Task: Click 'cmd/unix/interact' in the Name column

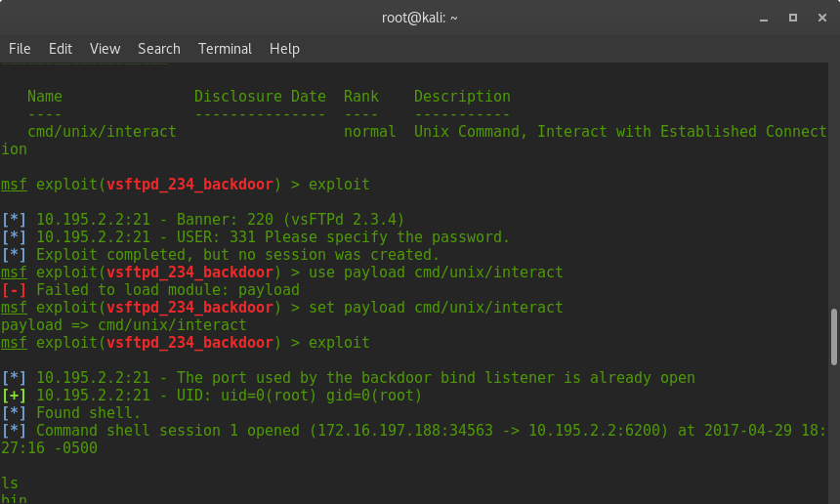Action: pyautogui.click(x=102, y=132)
